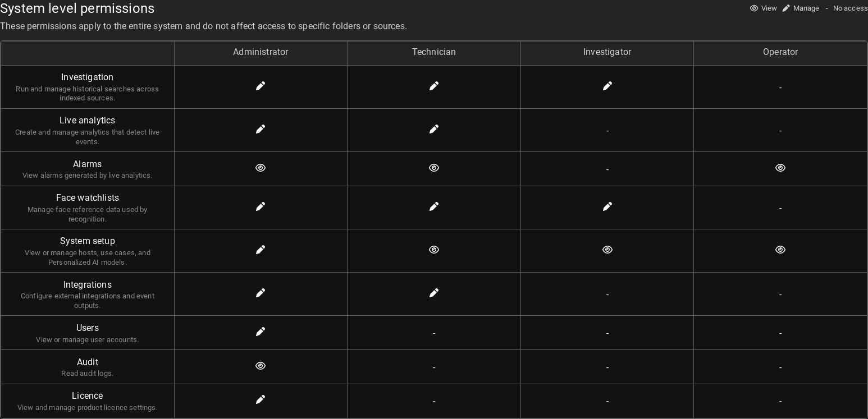Click Investigator's no-access dash for Alarms
Screen dimensions: 868x419
click(607, 170)
